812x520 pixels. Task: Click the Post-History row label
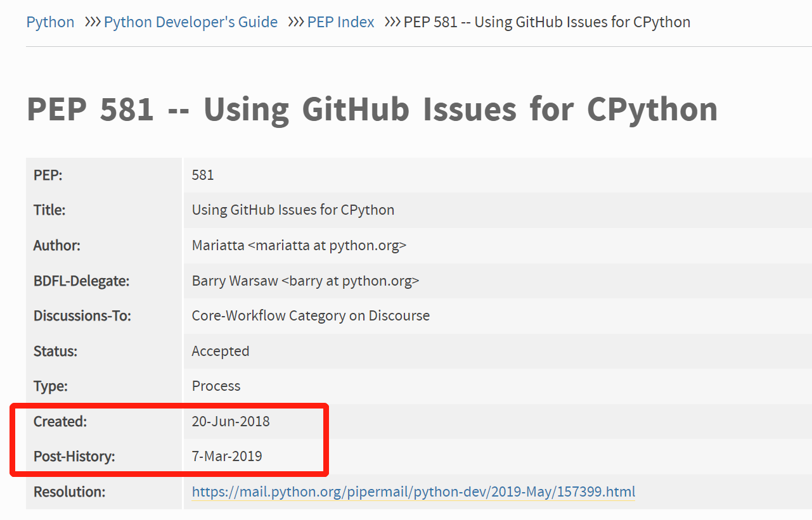click(x=74, y=456)
